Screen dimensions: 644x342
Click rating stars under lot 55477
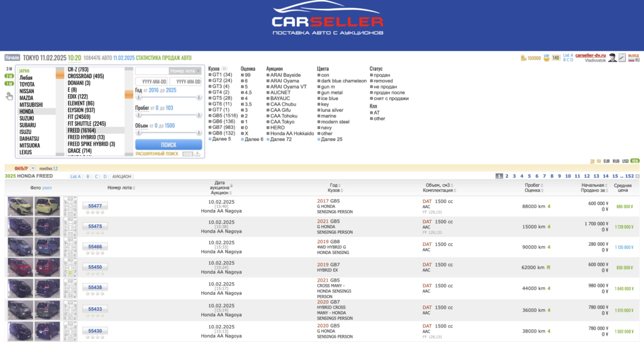tap(95, 212)
